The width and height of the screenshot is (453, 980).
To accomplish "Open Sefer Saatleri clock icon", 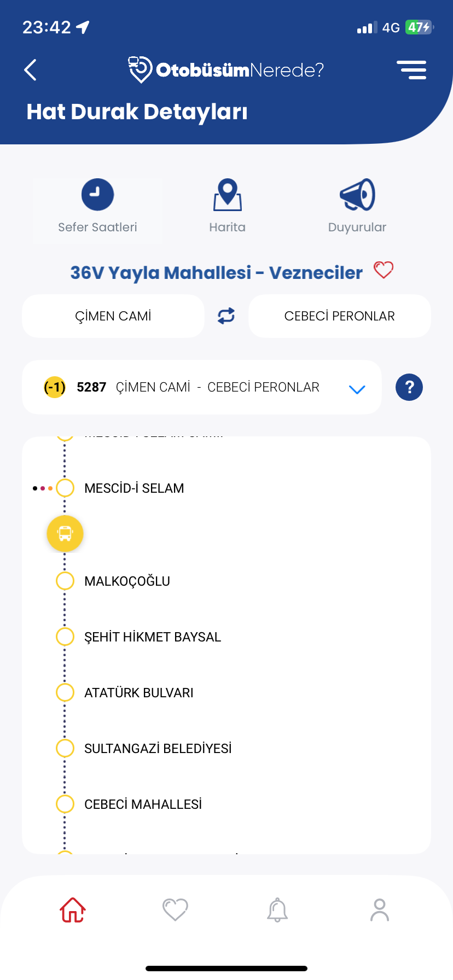I will pyautogui.click(x=97, y=195).
